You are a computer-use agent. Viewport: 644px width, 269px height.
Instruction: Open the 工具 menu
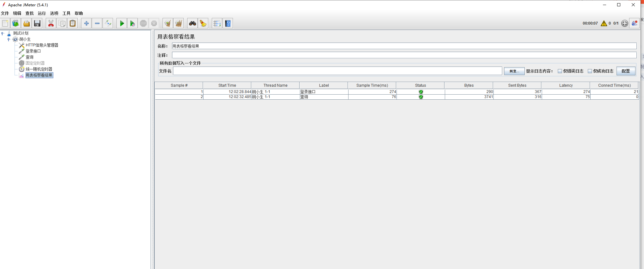point(66,13)
